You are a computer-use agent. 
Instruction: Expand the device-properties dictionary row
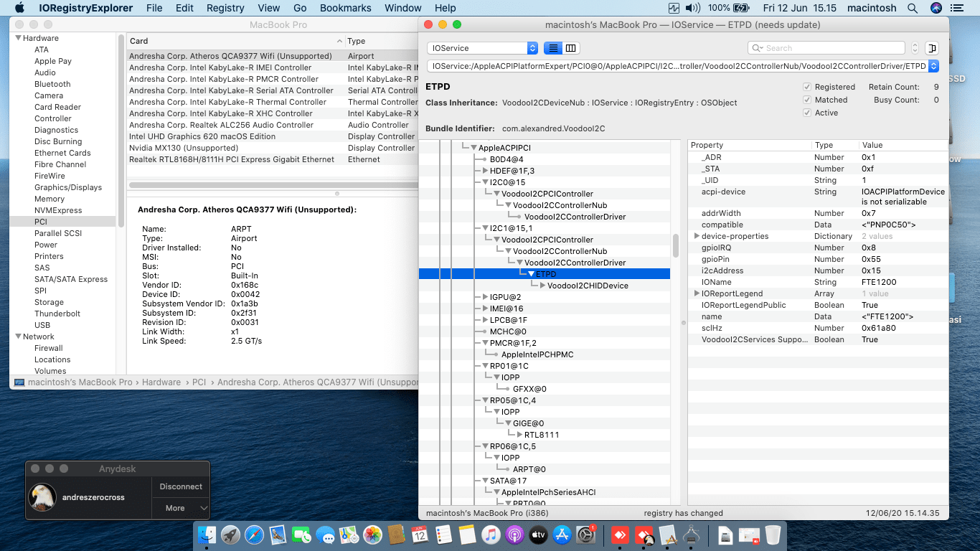tap(696, 236)
